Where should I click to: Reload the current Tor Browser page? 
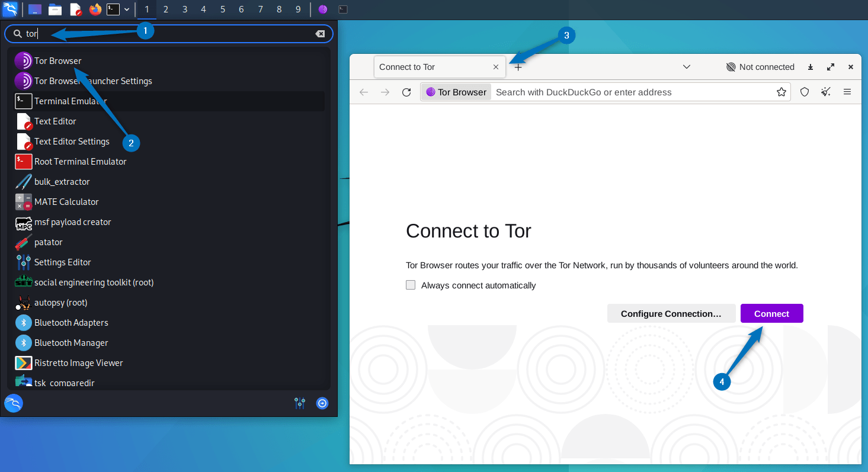click(406, 92)
